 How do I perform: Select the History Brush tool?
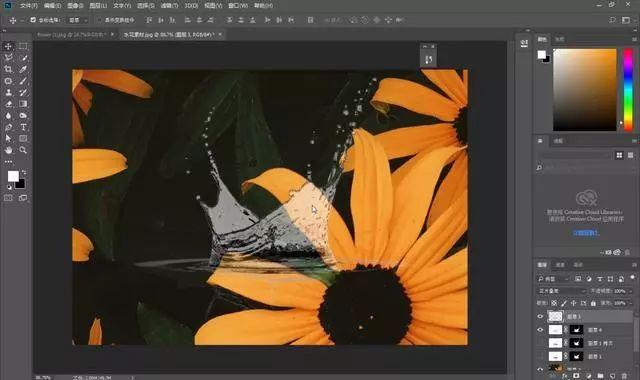[x=23, y=92]
